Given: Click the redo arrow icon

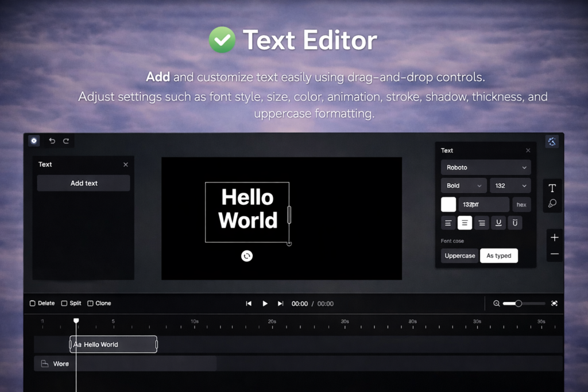Looking at the screenshot, I should [x=66, y=141].
